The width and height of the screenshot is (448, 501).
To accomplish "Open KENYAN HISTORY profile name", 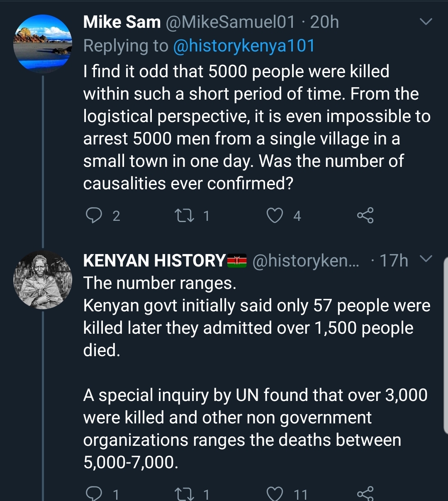I will click(154, 261).
